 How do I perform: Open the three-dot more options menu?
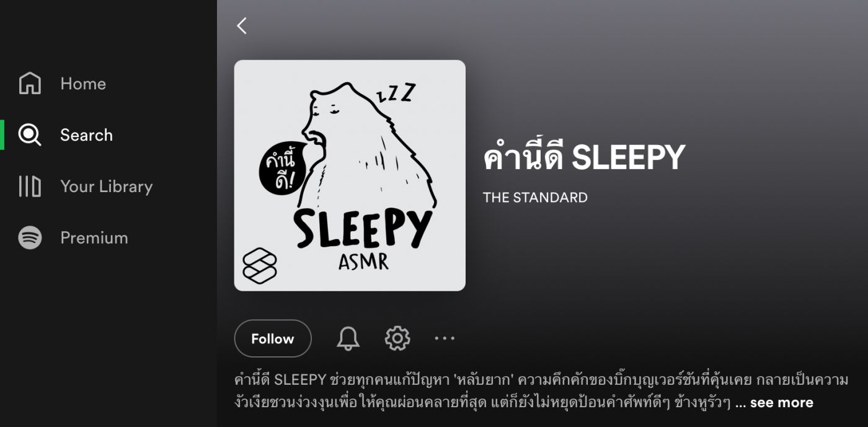point(445,338)
